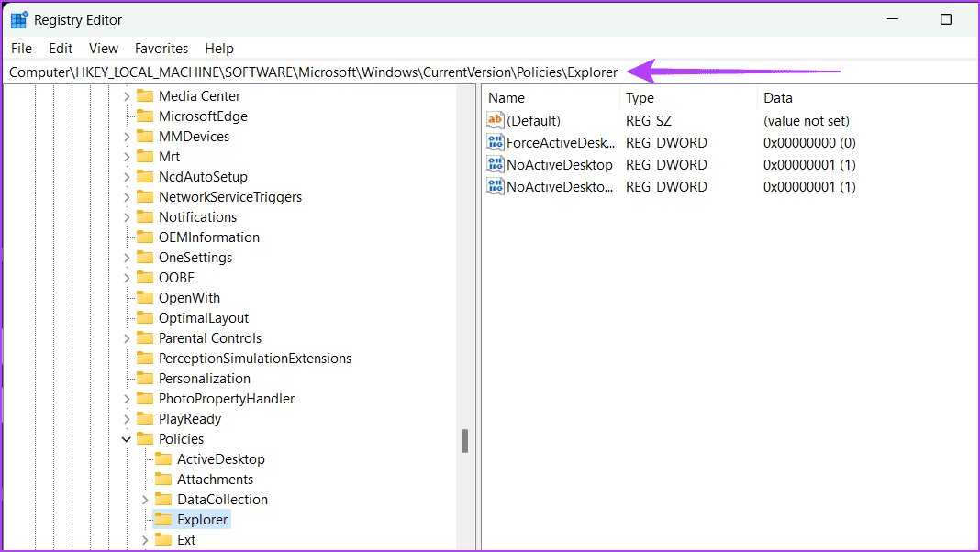Expand the DataCollection subkey
The width and height of the screenshot is (980, 552).
pyautogui.click(x=145, y=500)
